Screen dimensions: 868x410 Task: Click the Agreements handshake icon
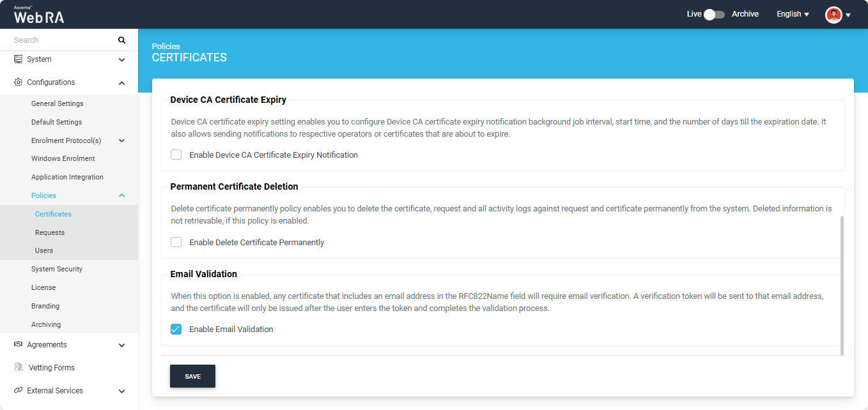pos(18,345)
